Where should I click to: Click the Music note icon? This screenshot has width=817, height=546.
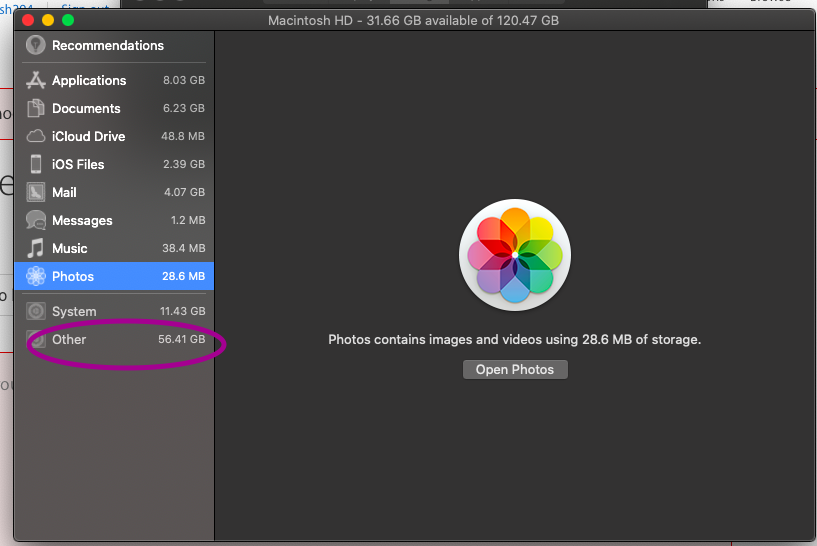(x=36, y=249)
